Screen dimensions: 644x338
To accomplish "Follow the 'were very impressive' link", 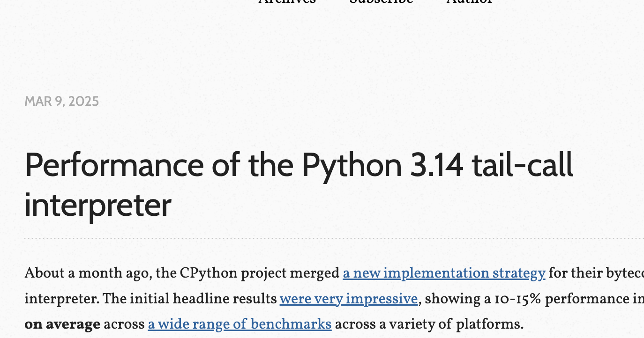I will (x=349, y=299).
